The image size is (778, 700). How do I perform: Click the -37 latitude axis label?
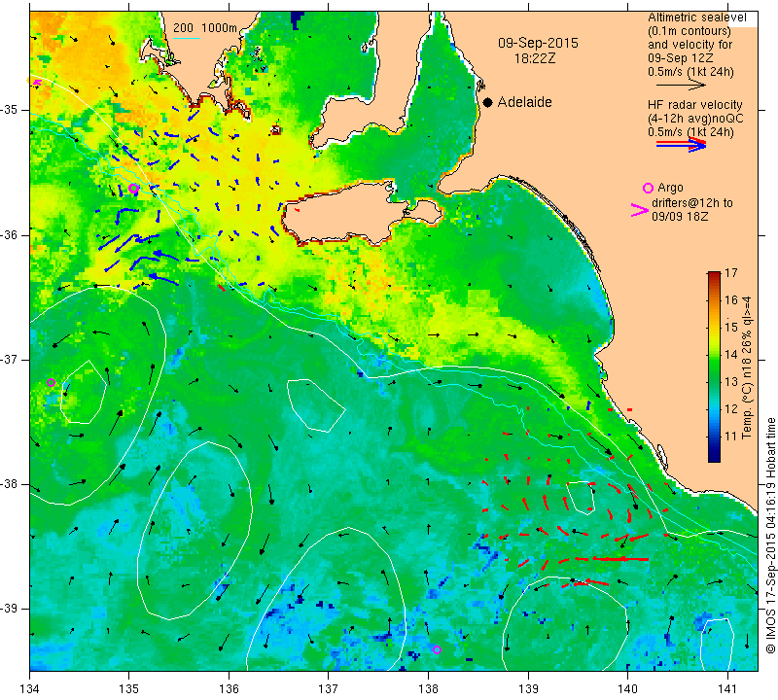[x=10, y=359]
